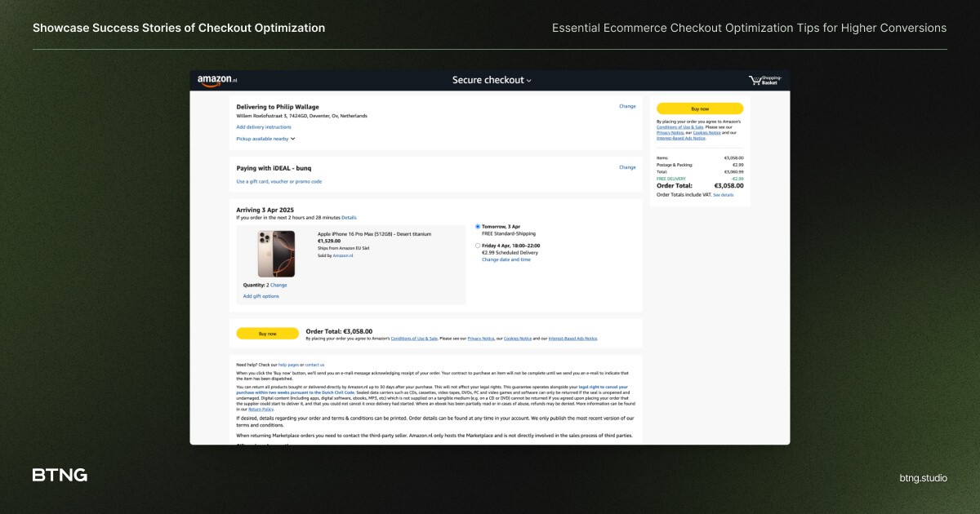
Task: Click 'Showcase Success Stories of Checkout Optimization' heading
Action: (x=179, y=28)
